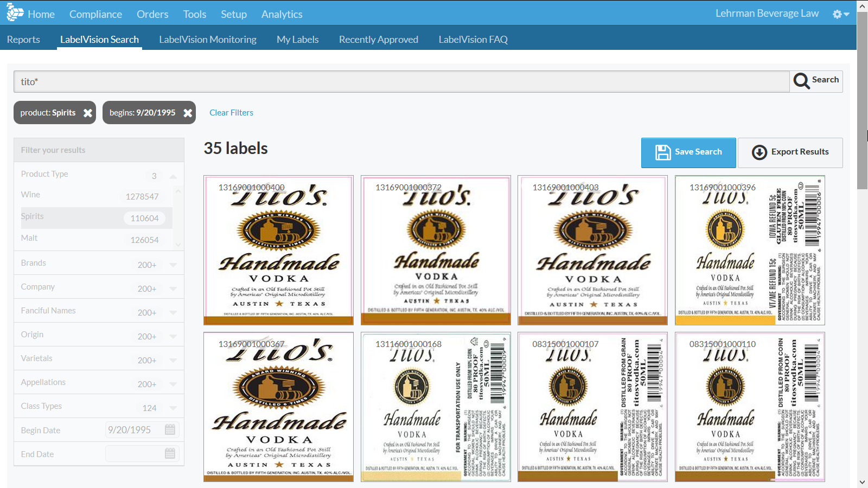Open the End Date calendar picker
This screenshot has height=488, width=868.
[x=170, y=453]
